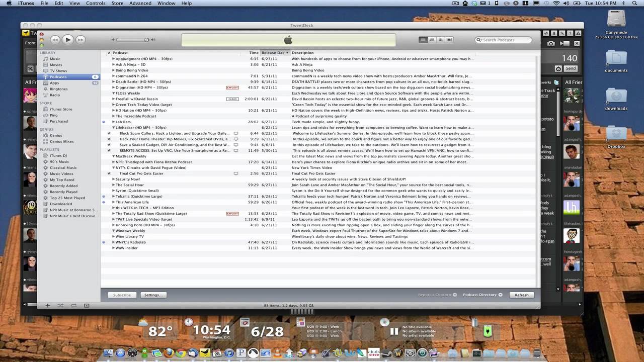Skip to next track in iTunes
Image resolution: width=644 pixels, height=362 pixels.
click(x=80, y=39)
